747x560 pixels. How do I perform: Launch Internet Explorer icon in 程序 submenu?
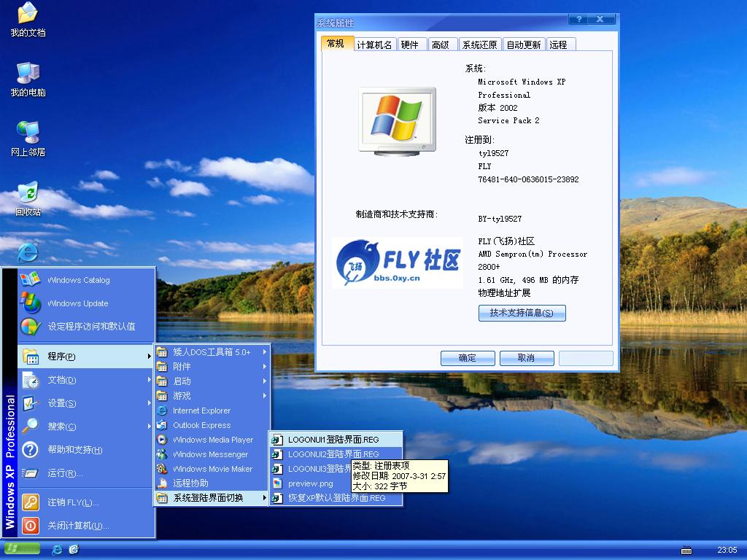coord(163,411)
